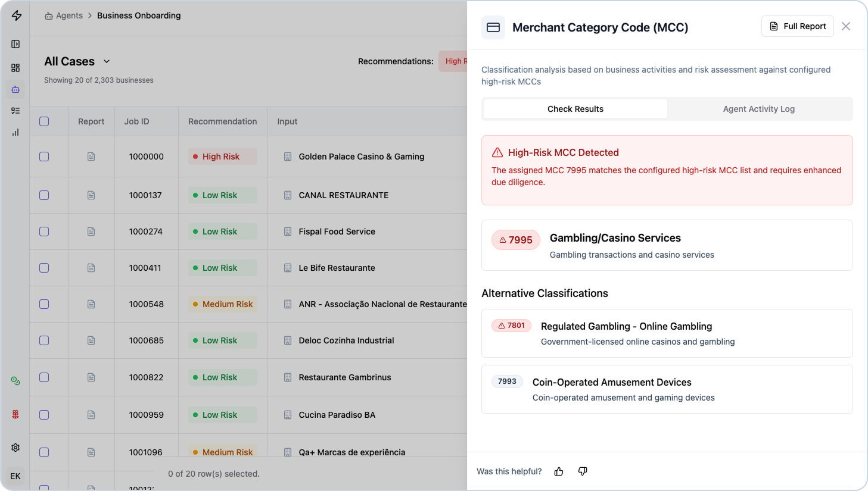868x491 pixels.
Task: Switch to Agent Activity Log tab
Action: pos(758,109)
